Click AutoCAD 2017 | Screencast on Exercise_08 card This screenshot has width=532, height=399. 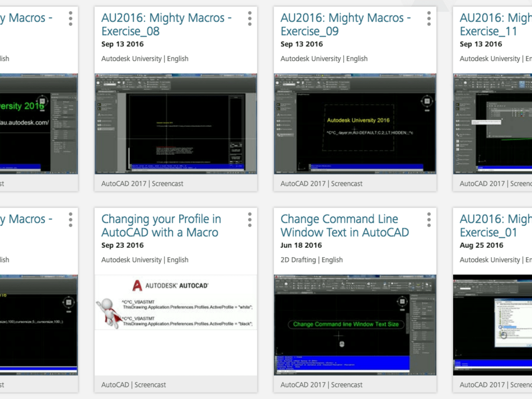(142, 183)
